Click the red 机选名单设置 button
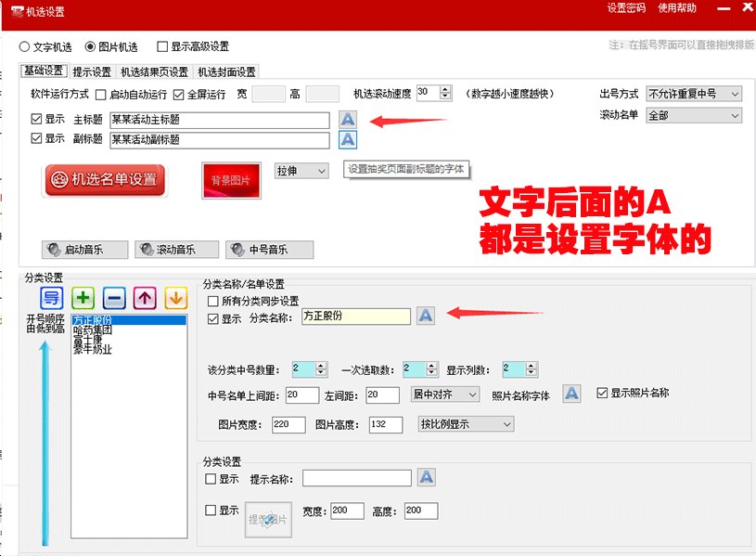The width and height of the screenshot is (756, 556). tap(104, 180)
